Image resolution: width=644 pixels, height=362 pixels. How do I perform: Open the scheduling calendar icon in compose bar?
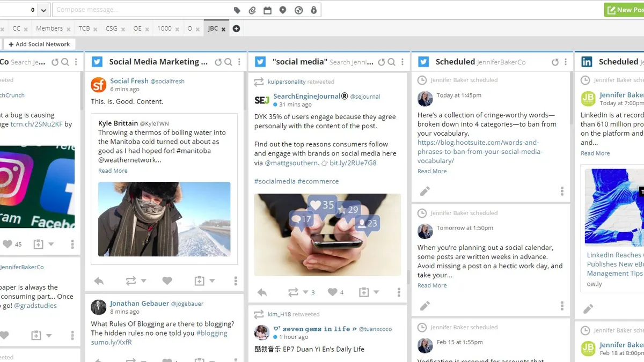(x=267, y=10)
